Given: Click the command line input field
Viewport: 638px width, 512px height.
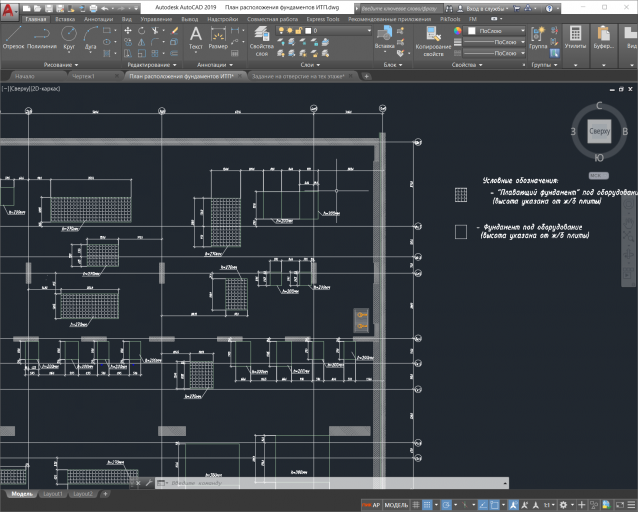Looking at the screenshot, I should (x=334, y=483).
